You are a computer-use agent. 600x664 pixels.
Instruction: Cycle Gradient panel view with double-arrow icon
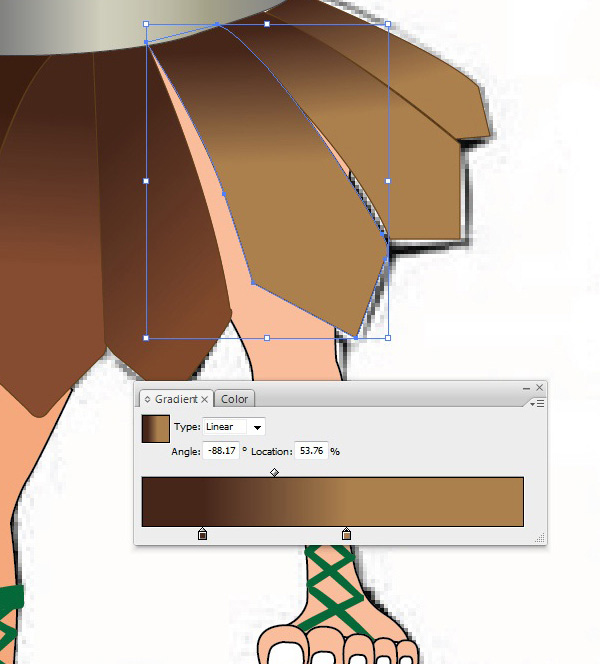147,399
